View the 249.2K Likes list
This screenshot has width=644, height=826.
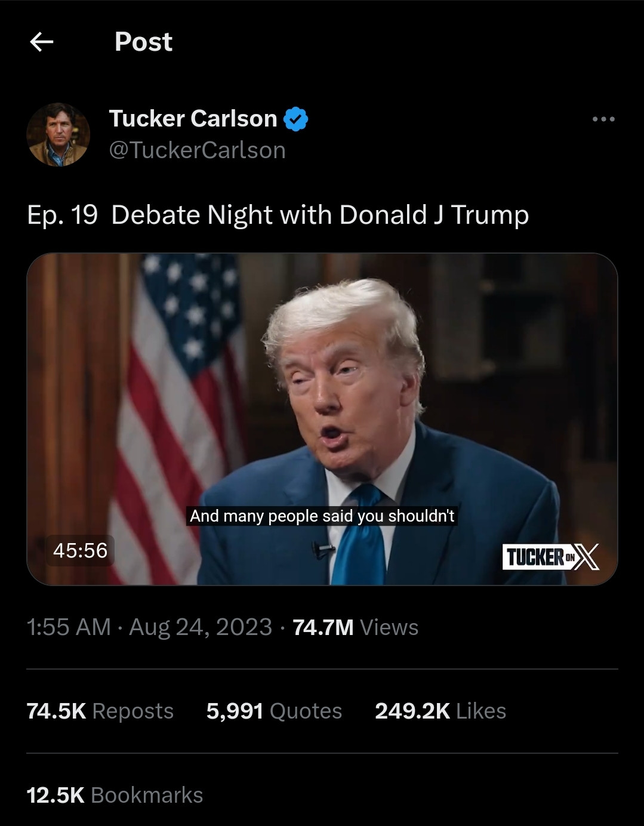pos(440,711)
